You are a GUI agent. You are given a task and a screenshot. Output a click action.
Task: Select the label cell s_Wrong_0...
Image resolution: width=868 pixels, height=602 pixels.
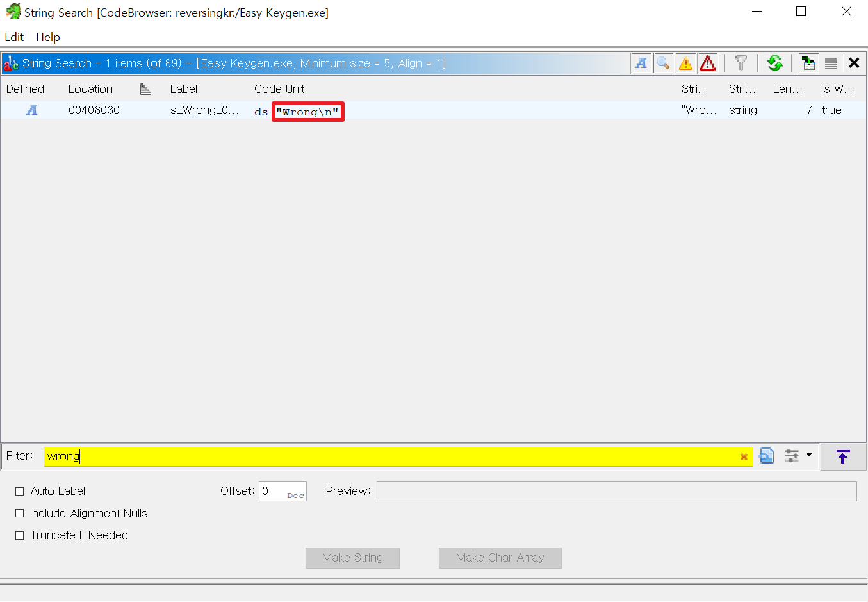click(x=204, y=110)
